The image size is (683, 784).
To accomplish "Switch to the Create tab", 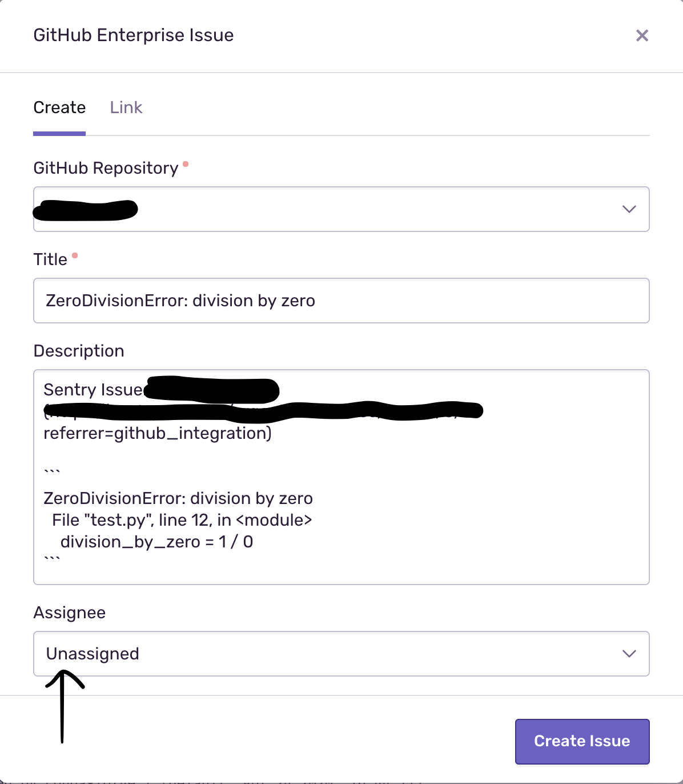I will point(59,107).
